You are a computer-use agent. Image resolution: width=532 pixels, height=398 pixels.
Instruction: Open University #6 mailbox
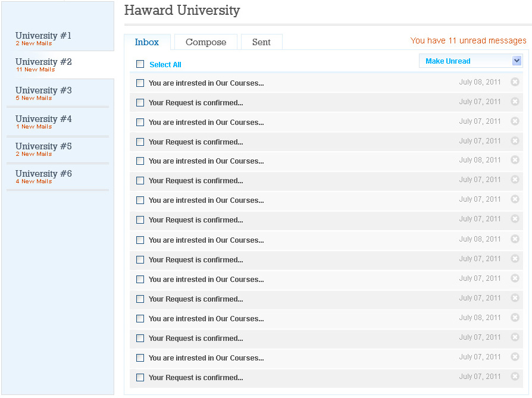click(x=43, y=176)
